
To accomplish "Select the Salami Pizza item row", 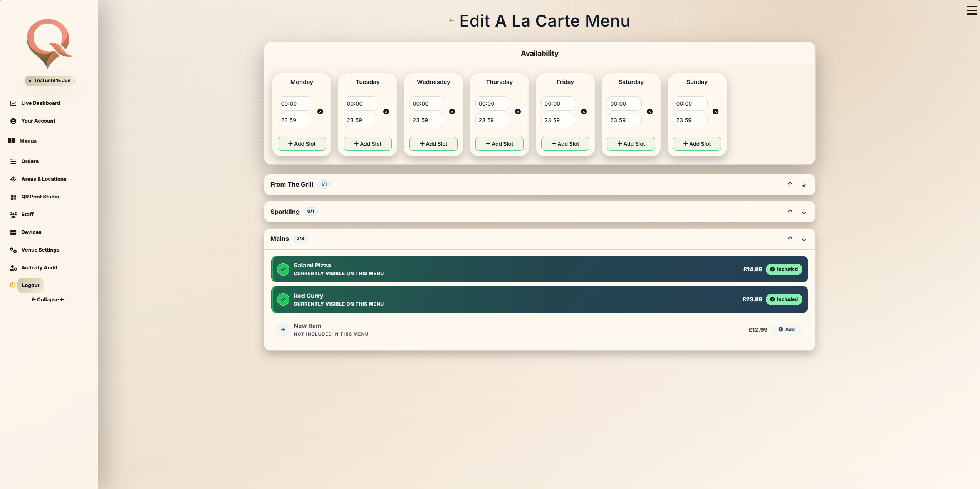I will point(539,269).
